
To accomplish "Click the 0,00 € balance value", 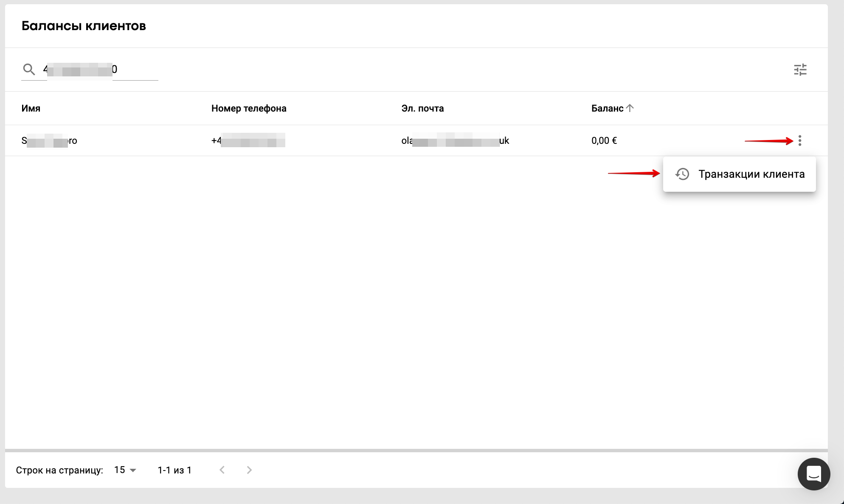I will coord(604,140).
